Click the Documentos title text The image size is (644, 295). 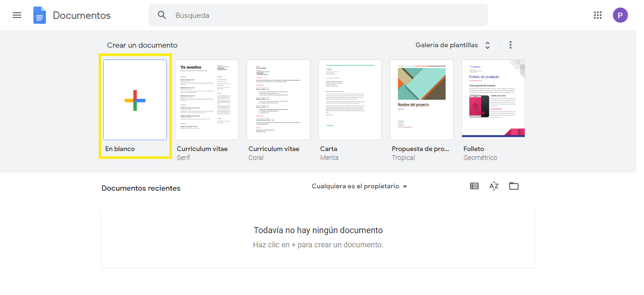coord(82,15)
